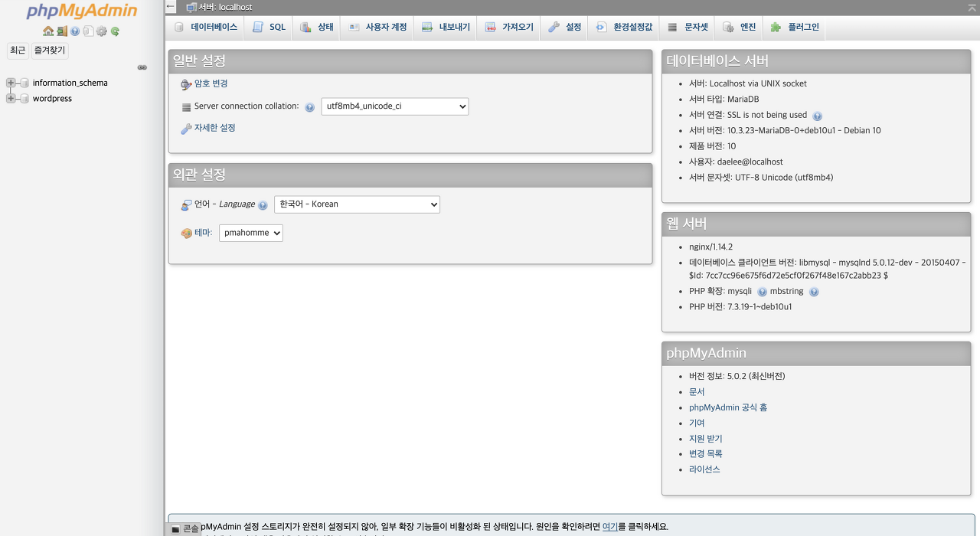The image size is (980, 536).
Task: Click the 제품 버전: 10 text
Action: click(713, 146)
